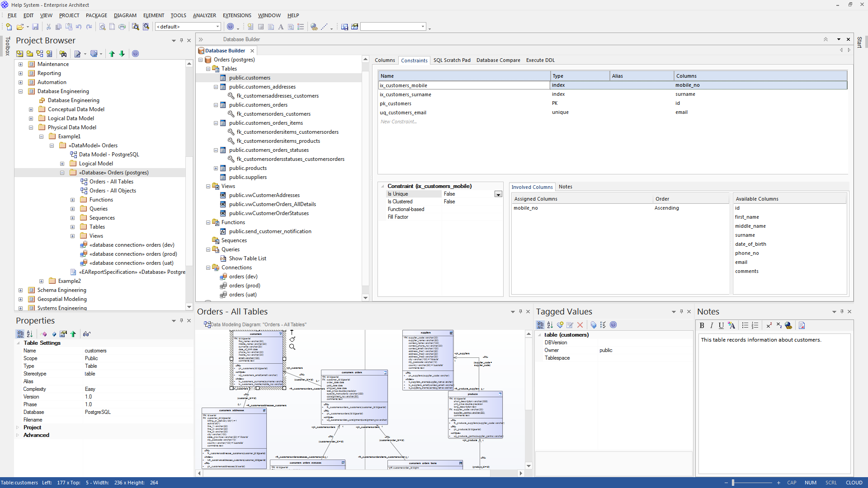Insert a hyperlink in the Notes toolbar
The width and height of the screenshot is (868, 488).
(x=788, y=325)
